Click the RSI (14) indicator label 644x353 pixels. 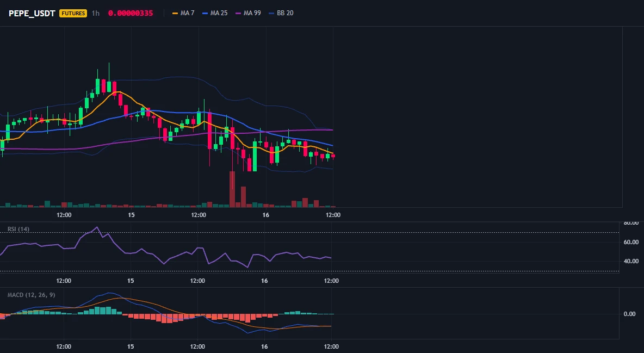[18, 229]
